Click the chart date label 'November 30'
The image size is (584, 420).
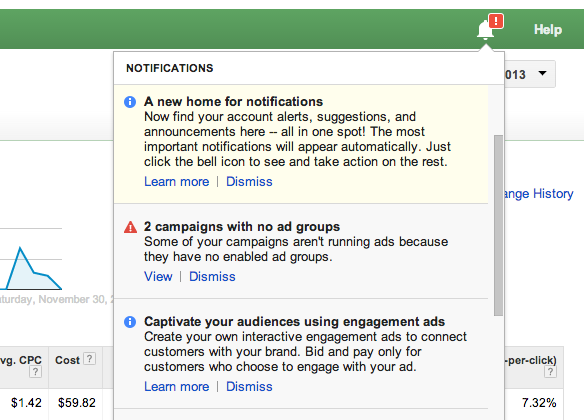click(x=73, y=299)
